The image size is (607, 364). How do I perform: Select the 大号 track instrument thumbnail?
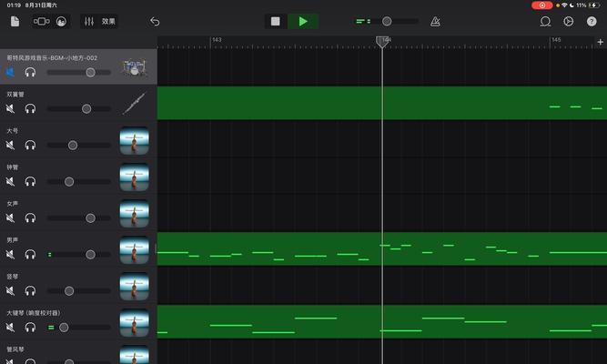point(135,140)
